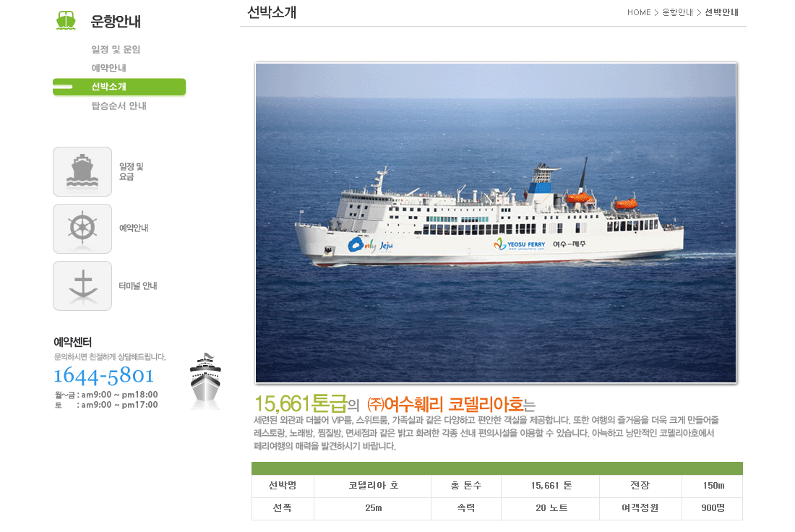Open the 탑승순서 안내 sidebar menu item
The height and width of the screenshot is (532, 795).
click(119, 106)
